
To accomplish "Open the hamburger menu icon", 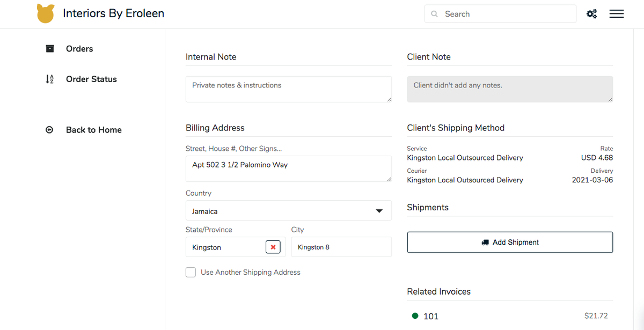I will pyautogui.click(x=616, y=14).
